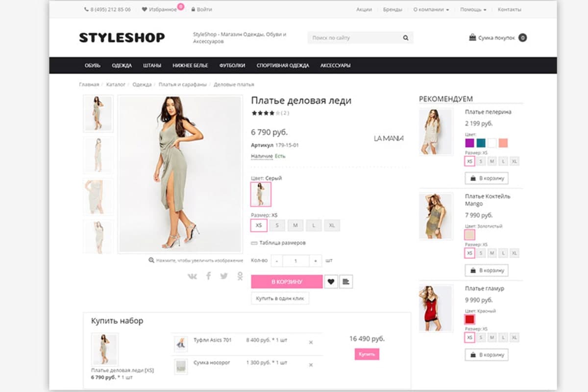588x392 pixels.
Task: Open the АКСЕССУАРЫ menu
Action: tap(335, 66)
